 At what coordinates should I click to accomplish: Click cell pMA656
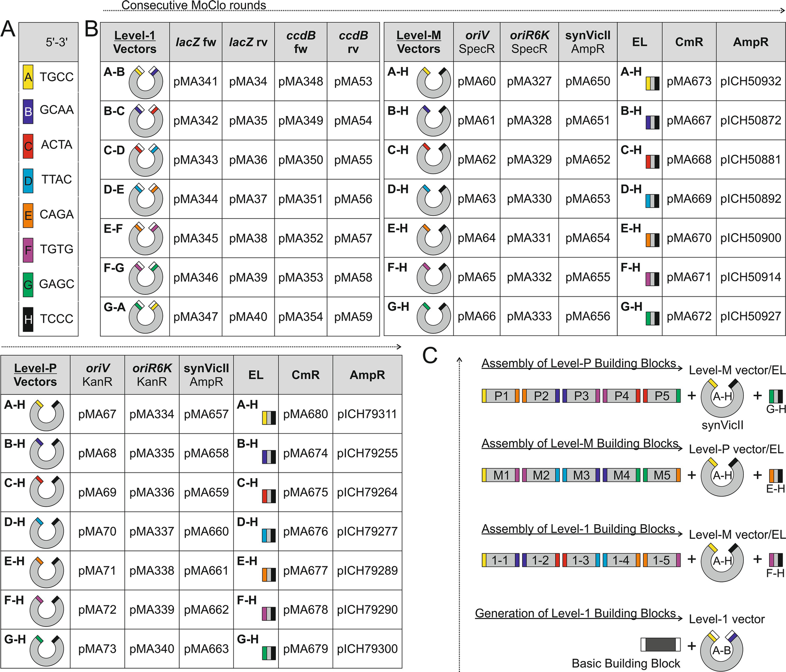point(588,316)
